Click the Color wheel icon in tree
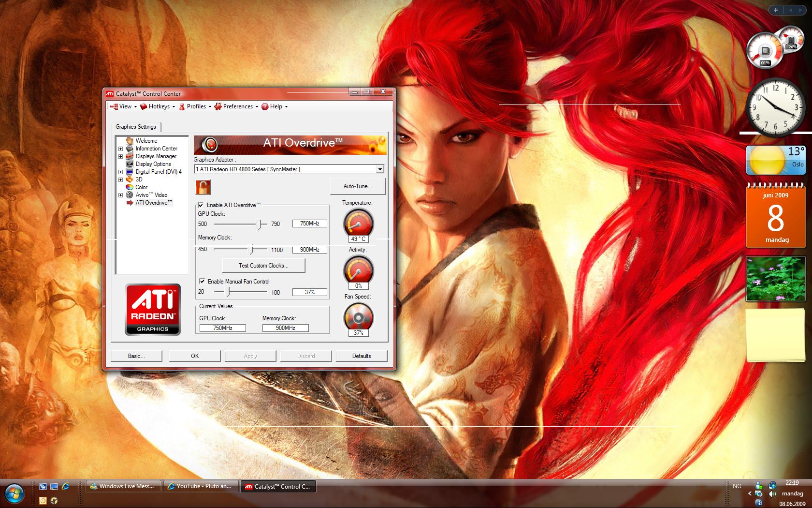812x508 pixels. pyautogui.click(x=130, y=187)
